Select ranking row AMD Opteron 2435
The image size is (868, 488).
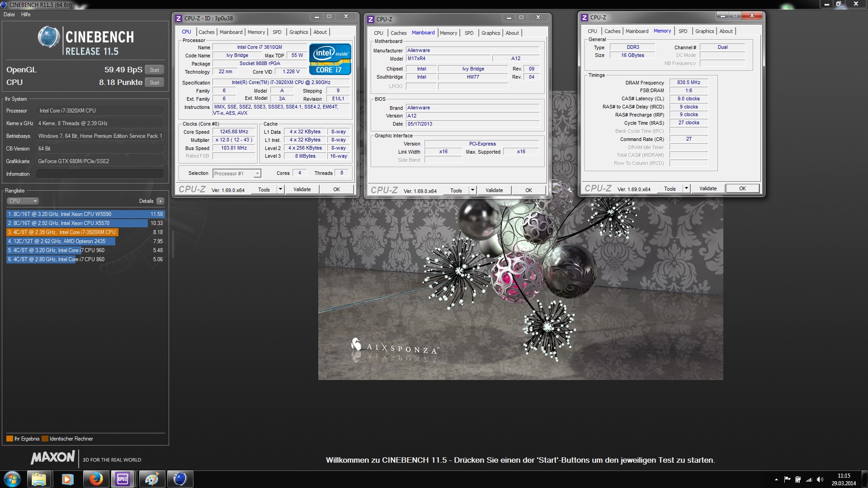85,241
